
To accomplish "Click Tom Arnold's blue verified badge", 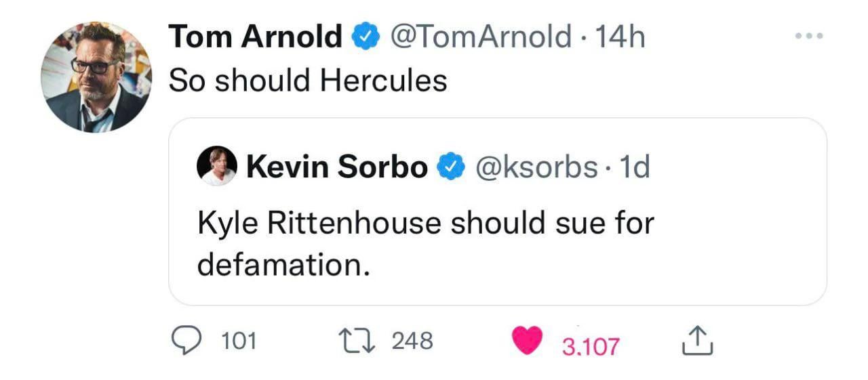I will coord(365,37).
